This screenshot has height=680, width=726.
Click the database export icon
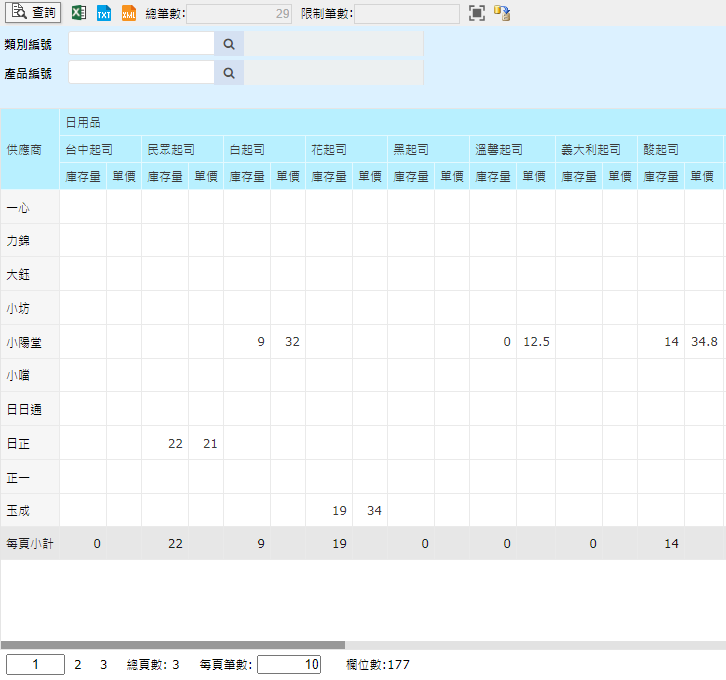point(502,13)
